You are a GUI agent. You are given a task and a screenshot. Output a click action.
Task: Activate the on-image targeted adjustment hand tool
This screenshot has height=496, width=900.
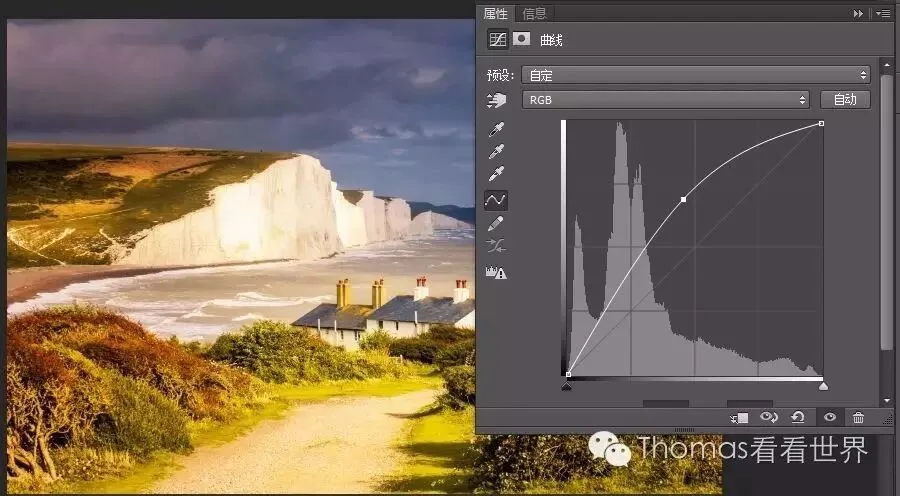(x=496, y=100)
